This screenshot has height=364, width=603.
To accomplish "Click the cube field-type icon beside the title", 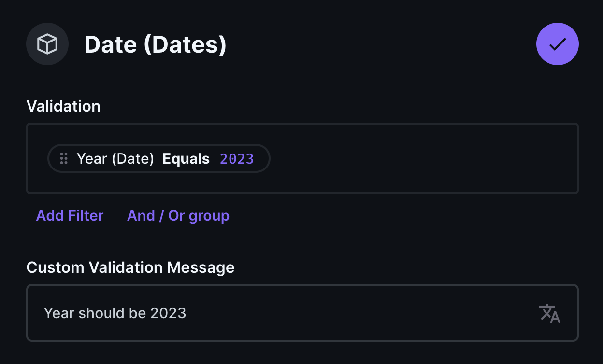I will (47, 44).
